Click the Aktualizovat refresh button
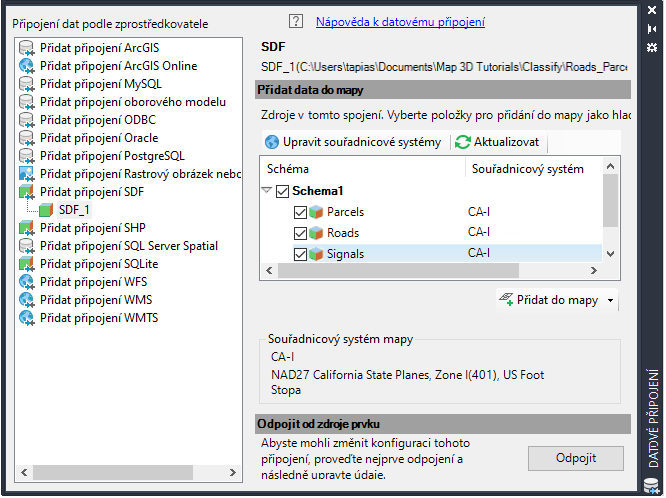Screen dimensions: 666x498 pyautogui.click(x=498, y=142)
